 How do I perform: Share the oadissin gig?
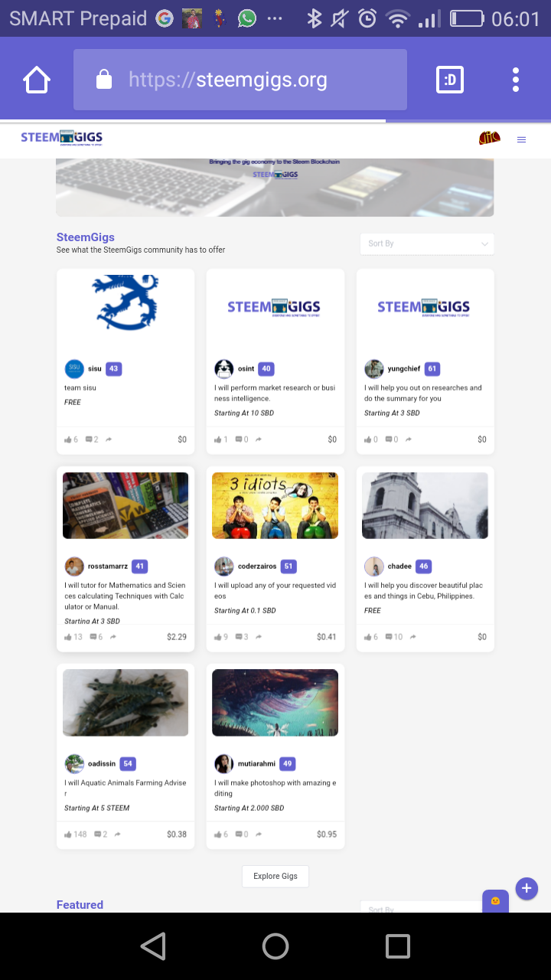coord(118,835)
